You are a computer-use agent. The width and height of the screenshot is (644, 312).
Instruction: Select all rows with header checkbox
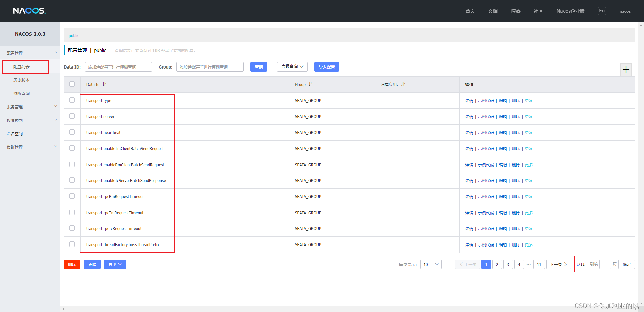[x=72, y=84]
